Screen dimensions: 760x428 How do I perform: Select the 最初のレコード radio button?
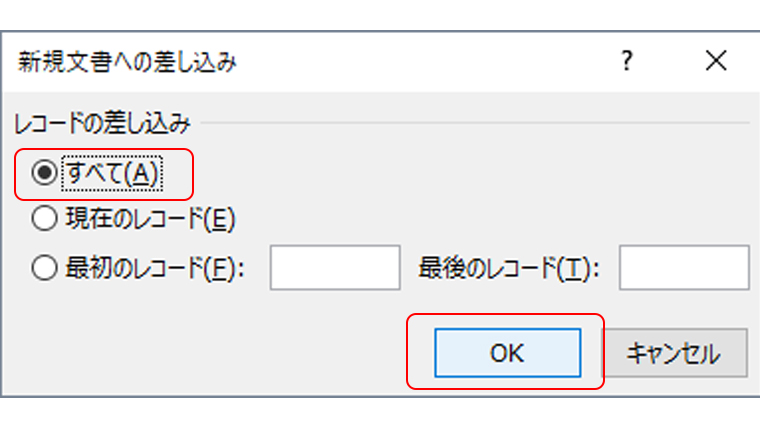pos(43,268)
